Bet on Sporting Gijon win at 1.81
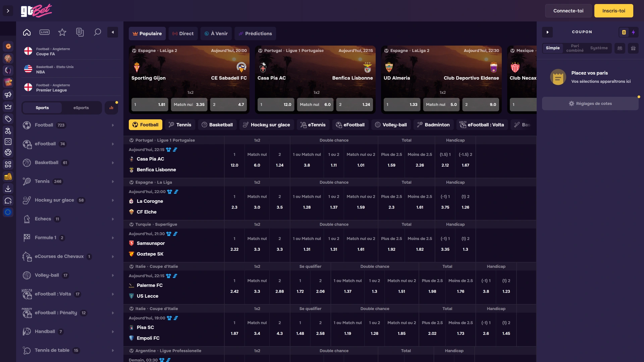Image resolution: width=644 pixels, height=362 pixels. 150,105
